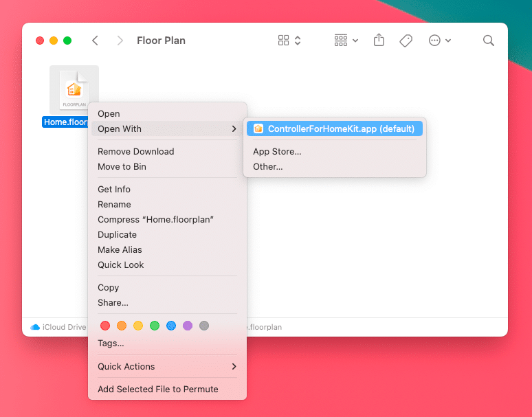532x417 pixels.
Task: Apply the yellow tag color
Action: coord(138,326)
